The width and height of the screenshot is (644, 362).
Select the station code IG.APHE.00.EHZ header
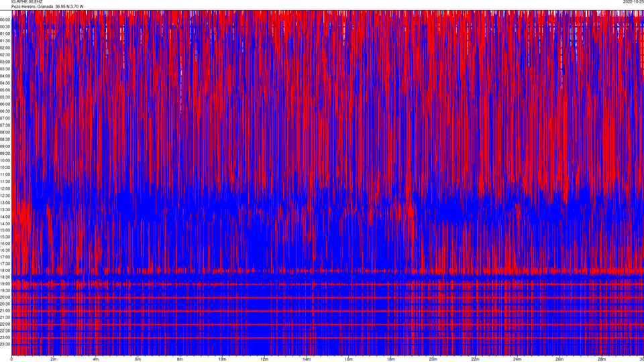pyautogui.click(x=27, y=2)
